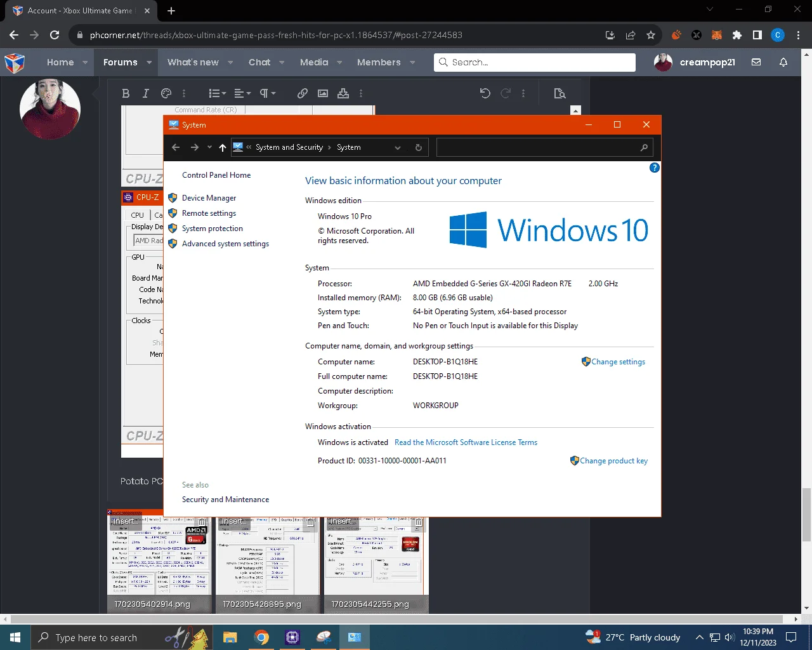Bookmark this page with the star icon
Image resolution: width=812 pixels, height=650 pixels.
pyautogui.click(x=650, y=35)
